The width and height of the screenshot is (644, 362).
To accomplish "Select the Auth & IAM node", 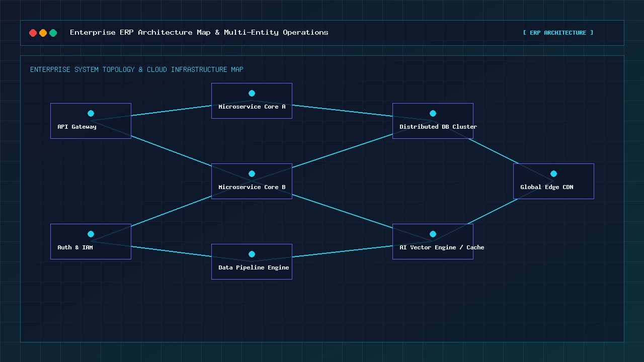I will (x=91, y=241).
